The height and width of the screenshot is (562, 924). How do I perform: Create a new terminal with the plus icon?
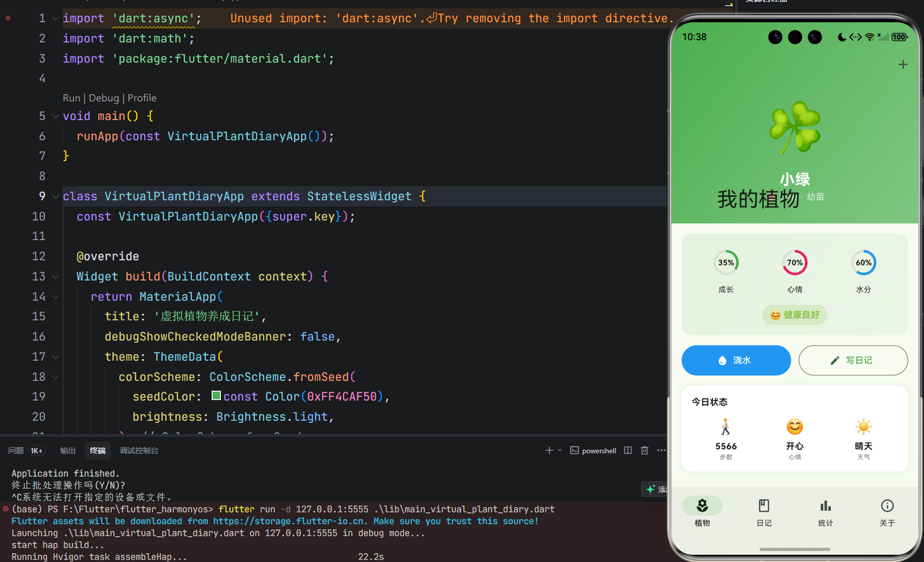pyautogui.click(x=549, y=451)
